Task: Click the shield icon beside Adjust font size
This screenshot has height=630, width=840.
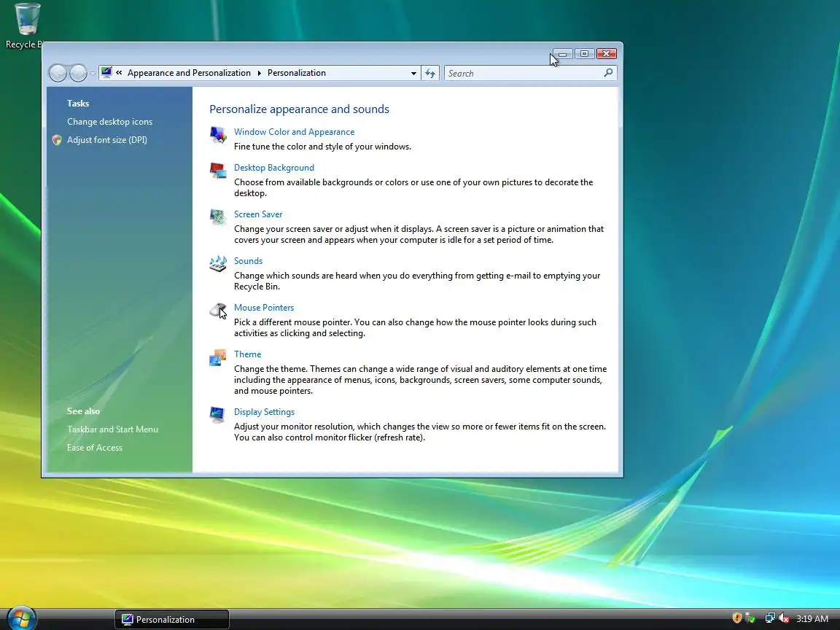Action: (x=57, y=140)
